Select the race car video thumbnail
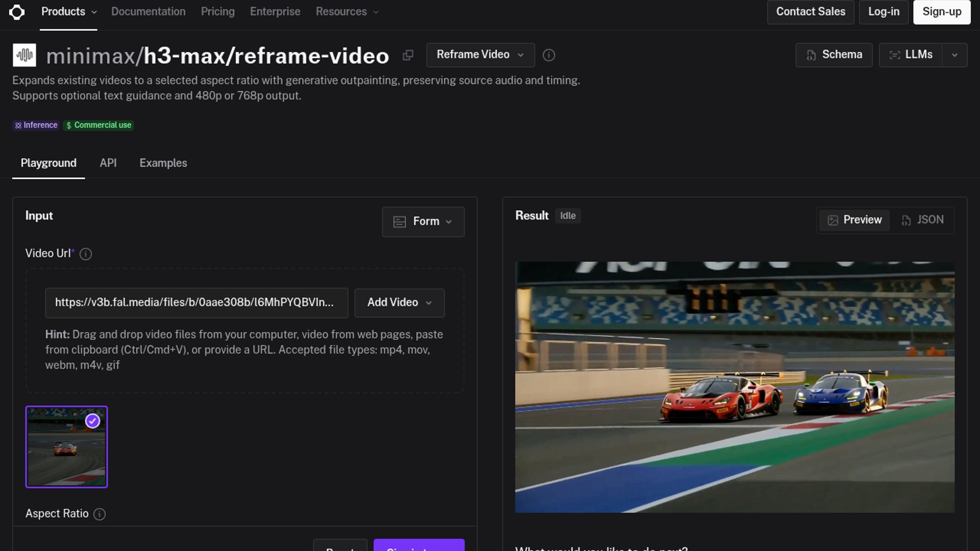 [66, 447]
